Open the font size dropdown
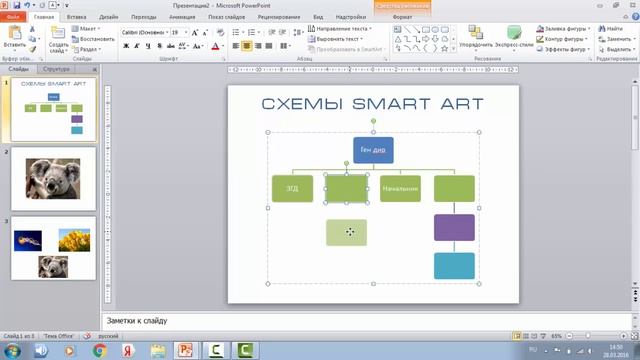The image size is (640, 360). (x=186, y=32)
